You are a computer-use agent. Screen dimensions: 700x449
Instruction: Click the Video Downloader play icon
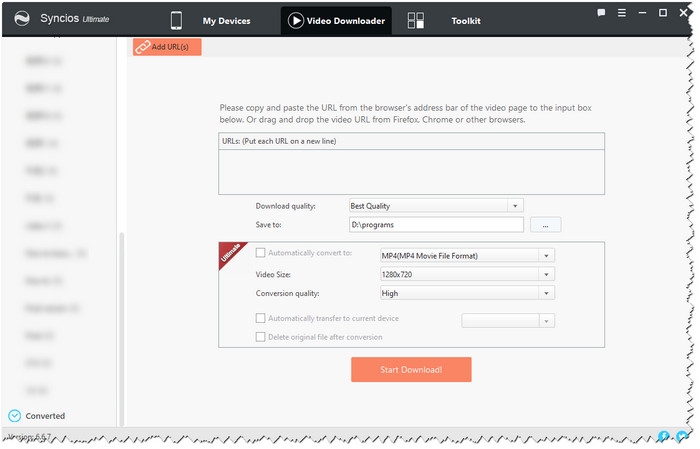pos(296,21)
